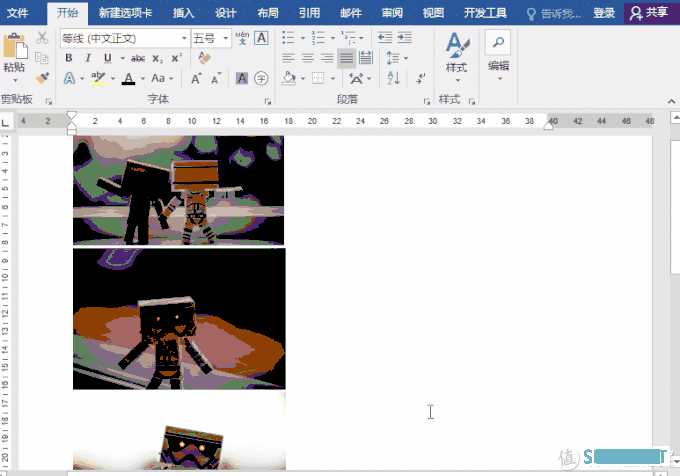Open Font dialog launcher

point(268,101)
